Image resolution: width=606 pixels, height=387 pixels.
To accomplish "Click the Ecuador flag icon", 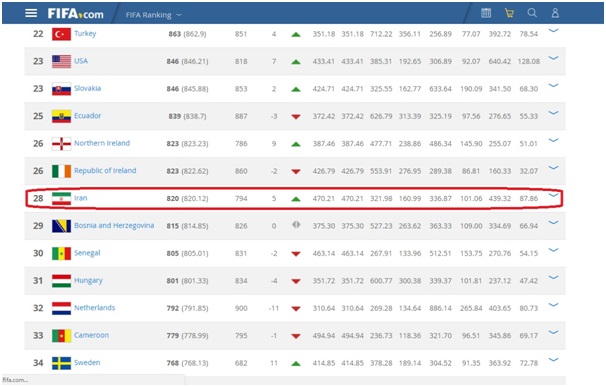I will click(x=61, y=116).
